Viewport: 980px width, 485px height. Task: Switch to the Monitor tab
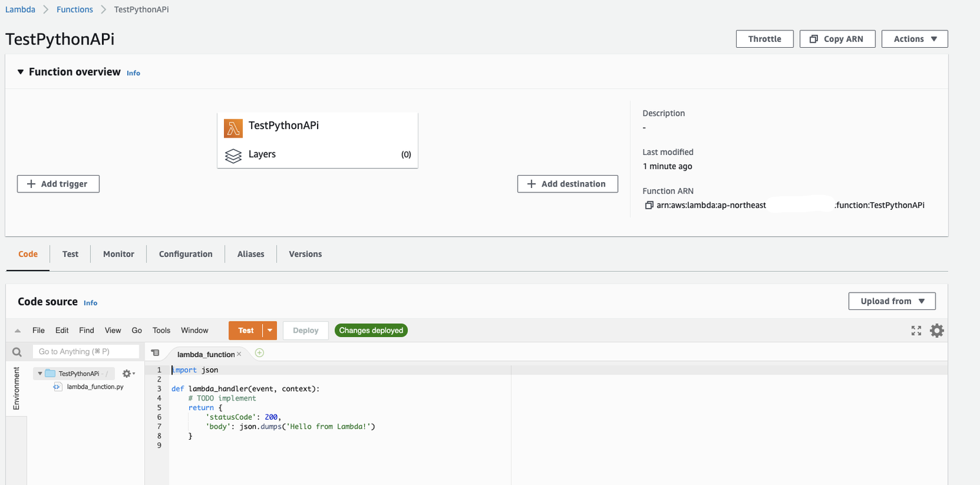click(119, 254)
